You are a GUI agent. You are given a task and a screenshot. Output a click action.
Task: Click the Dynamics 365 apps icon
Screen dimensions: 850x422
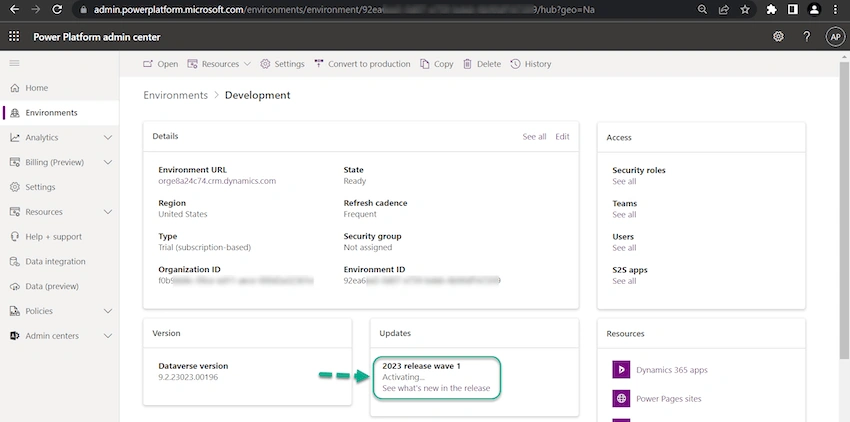[621, 370]
